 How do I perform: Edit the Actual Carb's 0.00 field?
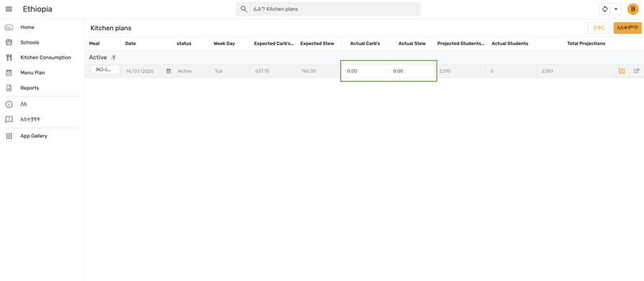pyautogui.click(x=365, y=71)
